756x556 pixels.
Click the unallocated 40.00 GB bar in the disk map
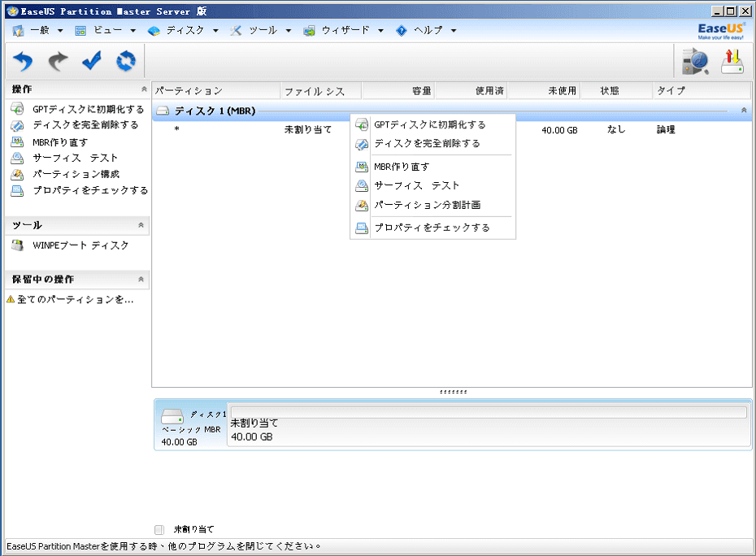point(489,424)
